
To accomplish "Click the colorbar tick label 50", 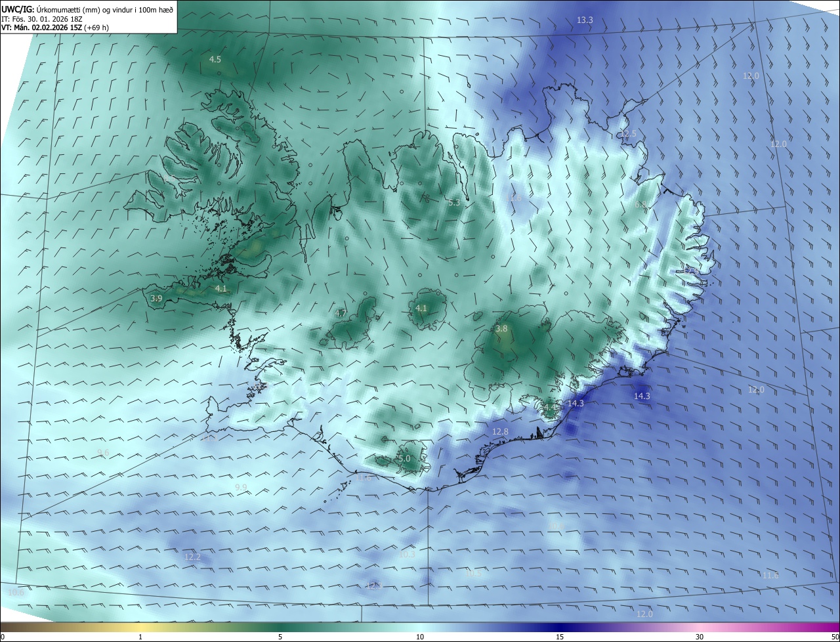I will [x=835, y=637].
